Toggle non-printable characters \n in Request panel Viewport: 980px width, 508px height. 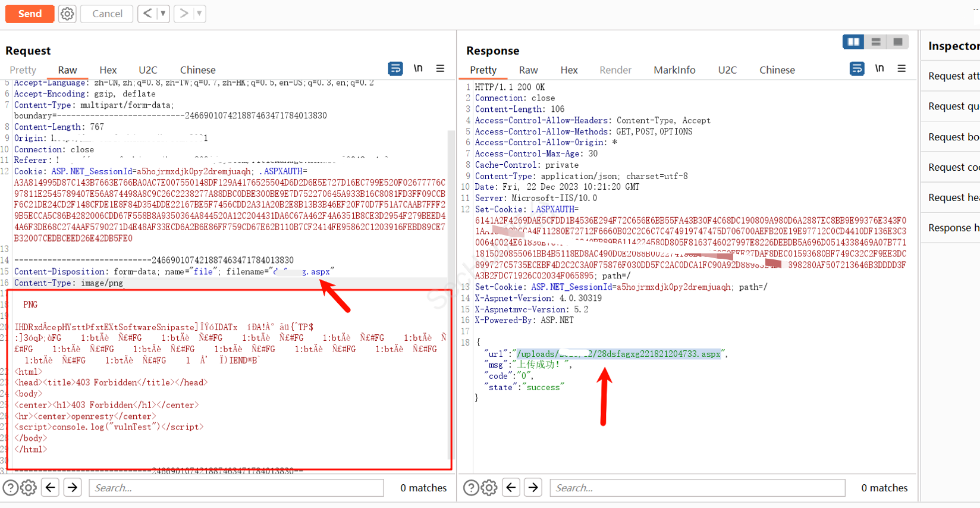pos(418,69)
